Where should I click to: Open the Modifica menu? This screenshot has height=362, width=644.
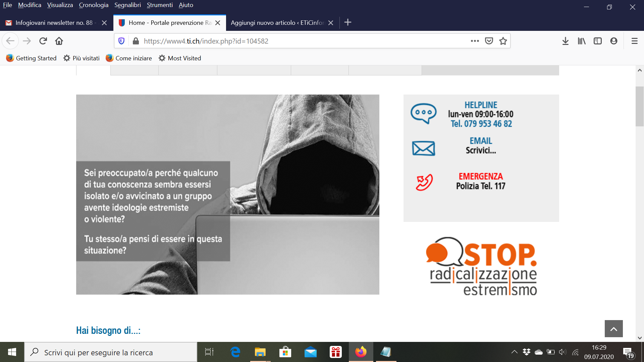click(x=30, y=5)
